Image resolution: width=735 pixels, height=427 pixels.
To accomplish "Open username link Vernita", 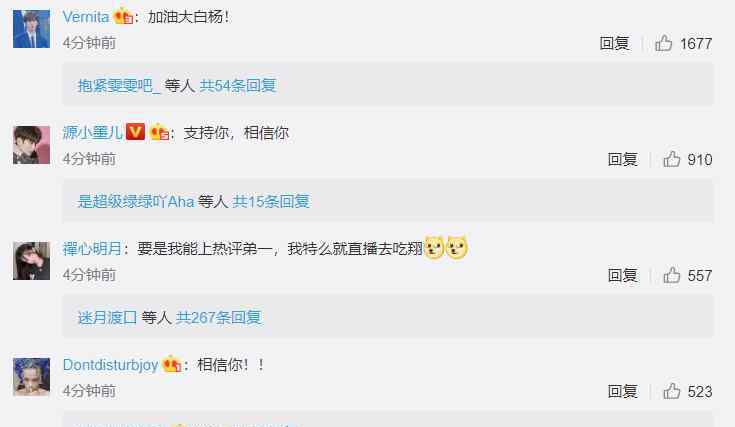I will (86, 17).
